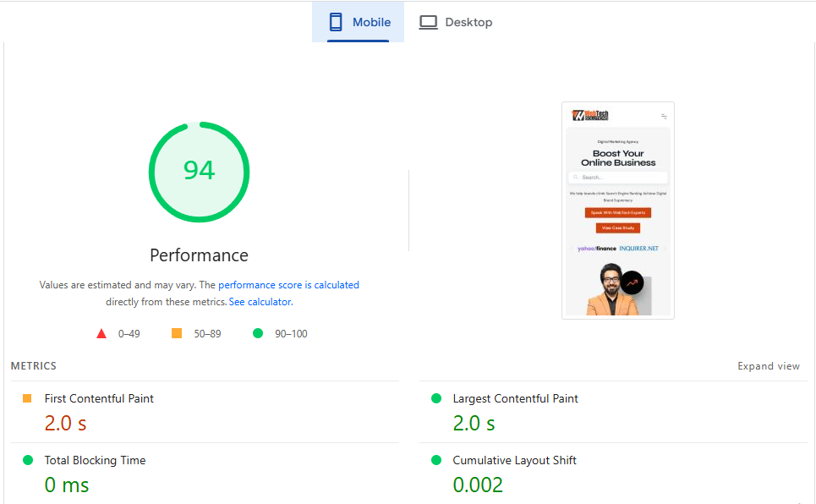Image resolution: width=816 pixels, height=504 pixels.
Task: Click the green dot beside Total Blocking Time
Action: [28, 460]
